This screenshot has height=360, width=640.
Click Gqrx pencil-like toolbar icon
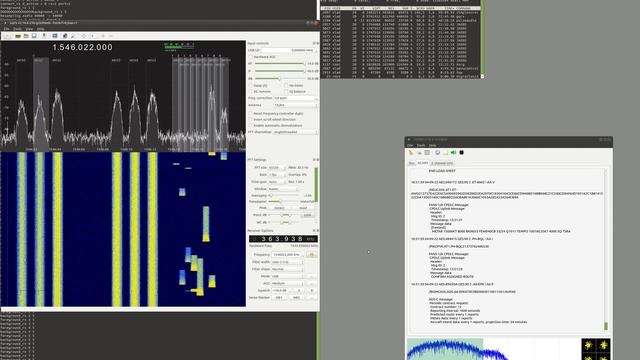coord(73,36)
